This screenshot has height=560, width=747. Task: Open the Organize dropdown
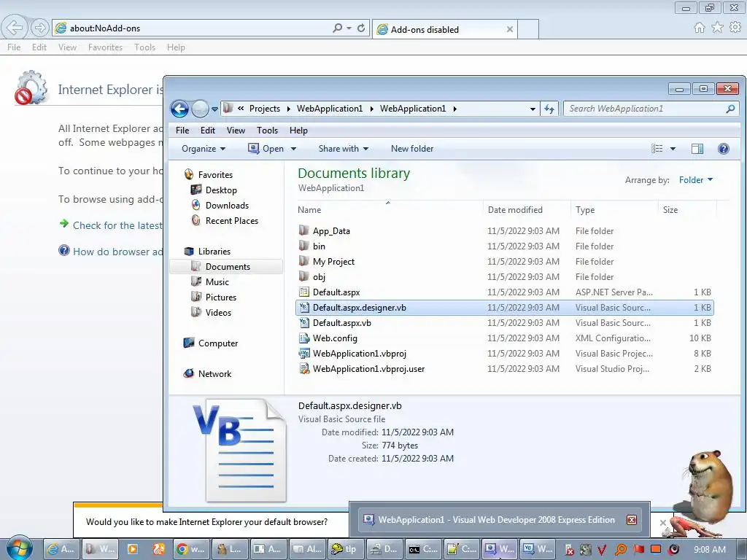(204, 149)
